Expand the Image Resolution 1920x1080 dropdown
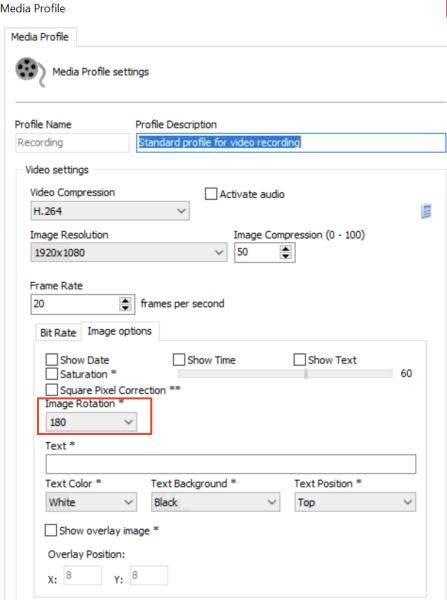Image resolution: width=447 pixels, height=600 pixels. click(129, 253)
